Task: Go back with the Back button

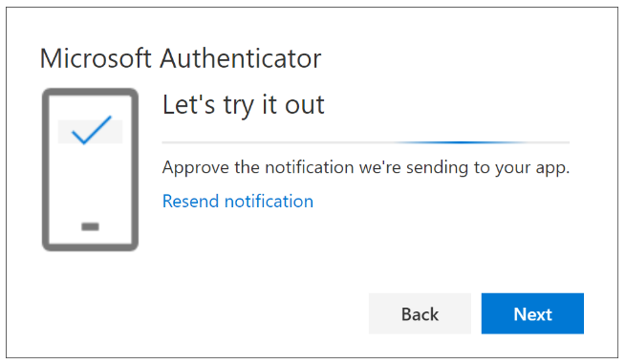Action: pos(420,313)
